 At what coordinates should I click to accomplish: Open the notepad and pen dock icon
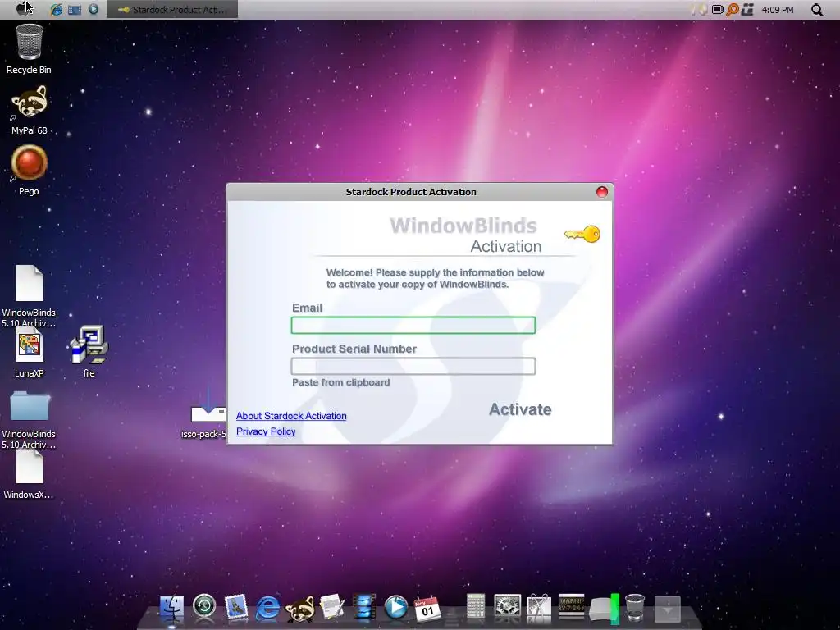pyautogui.click(x=332, y=608)
